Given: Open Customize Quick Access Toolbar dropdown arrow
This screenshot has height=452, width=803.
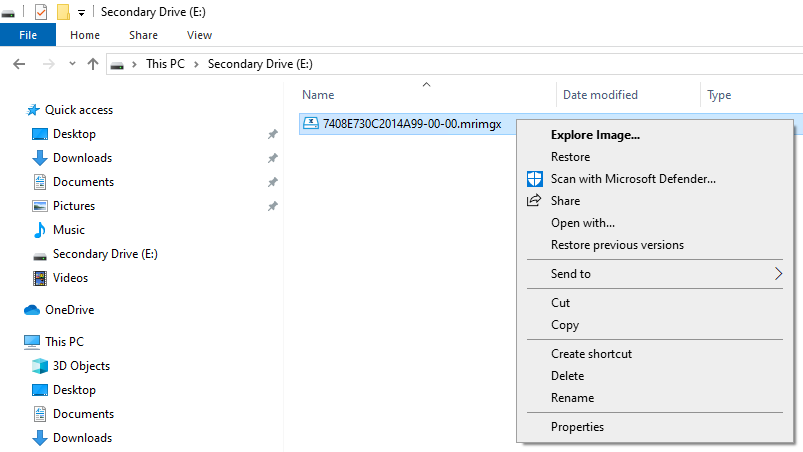Looking at the screenshot, I should (81, 13).
